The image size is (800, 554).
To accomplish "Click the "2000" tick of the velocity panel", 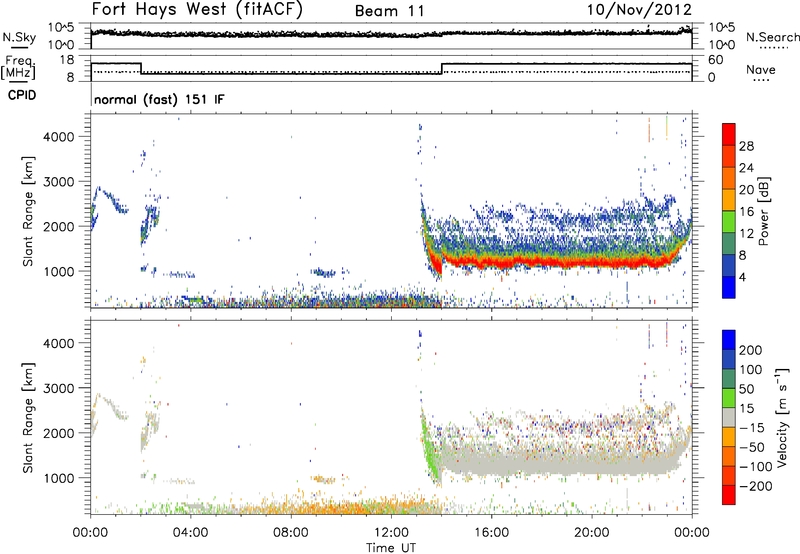I will point(58,433).
